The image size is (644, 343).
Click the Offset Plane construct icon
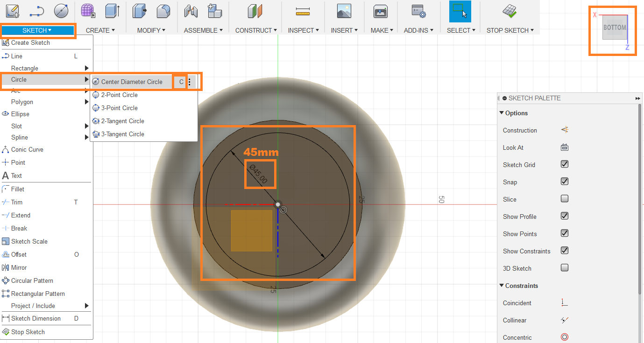click(255, 11)
